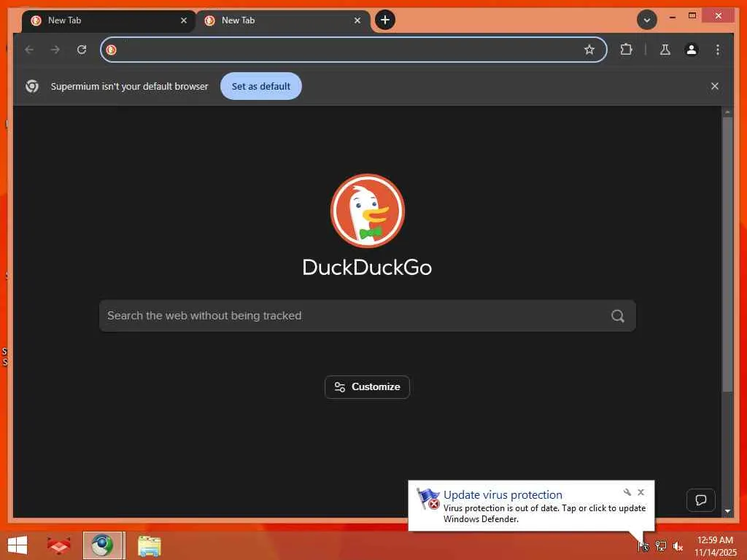Open the red taskbar app icon

pyautogui.click(x=59, y=545)
